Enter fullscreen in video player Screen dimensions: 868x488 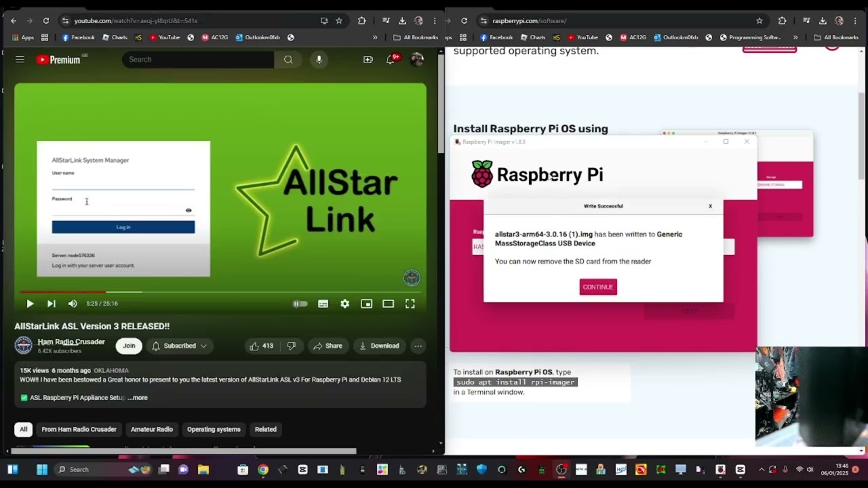click(x=410, y=304)
